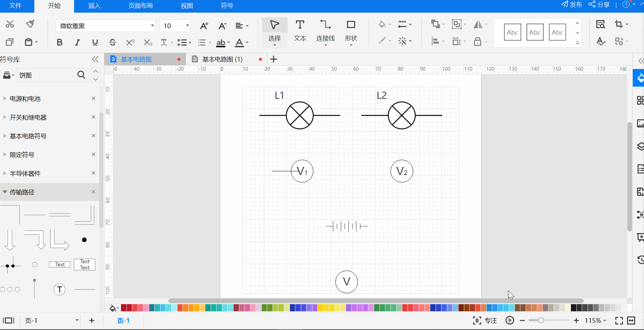Click the line color pen icon

[x=382, y=41]
